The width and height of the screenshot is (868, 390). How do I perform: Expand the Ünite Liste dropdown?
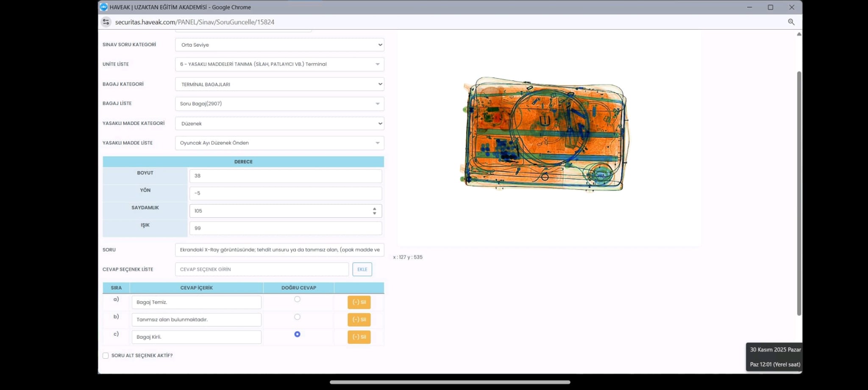pyautogui.click(x=279, y=64)
